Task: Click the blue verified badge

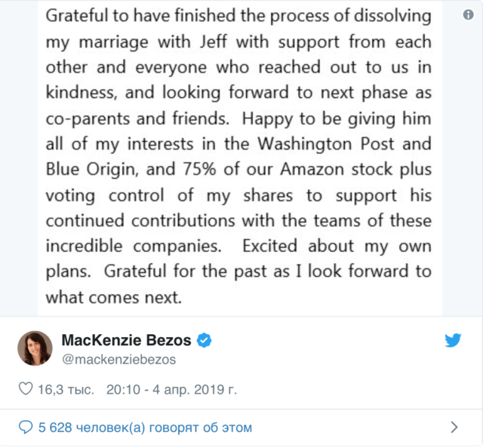Action: [204, 340]
